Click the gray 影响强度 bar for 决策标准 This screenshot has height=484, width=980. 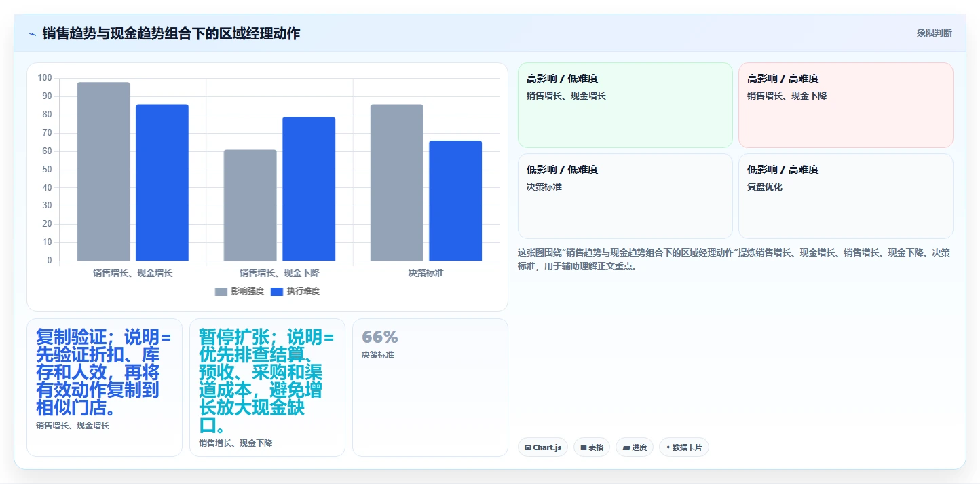pyautogui.click(x=397, y=182)
